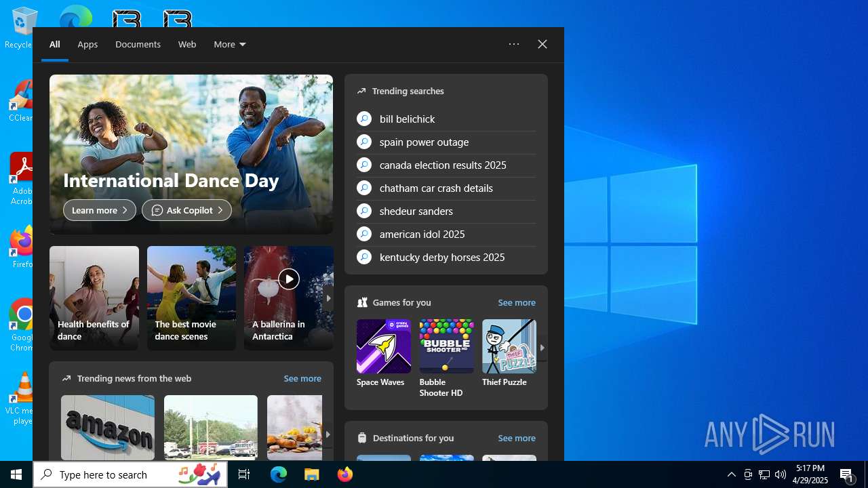Click search icon beside bill belichick
Screen dimensions: 868x488
tap(364, 119)
